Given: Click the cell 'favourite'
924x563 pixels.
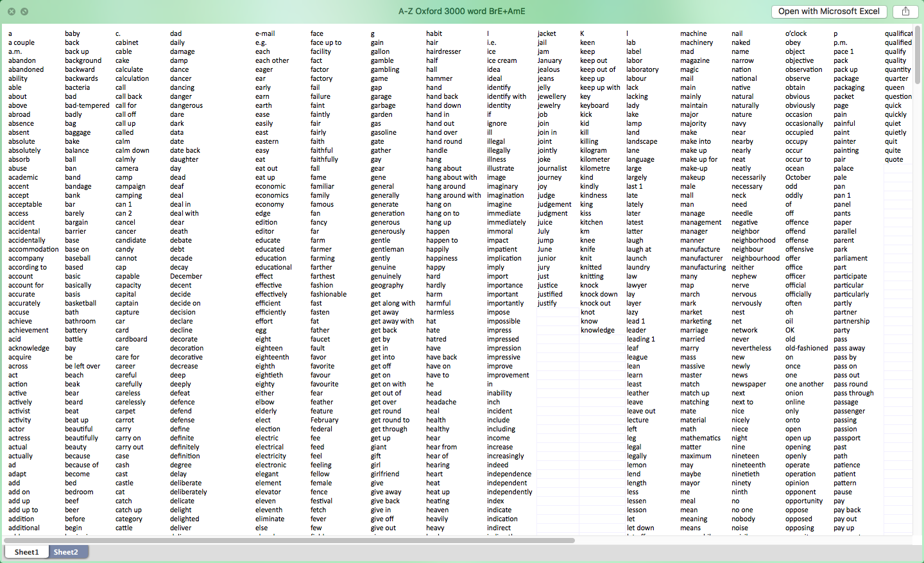Looking at the screenshot, I should [x=324, y=384].
